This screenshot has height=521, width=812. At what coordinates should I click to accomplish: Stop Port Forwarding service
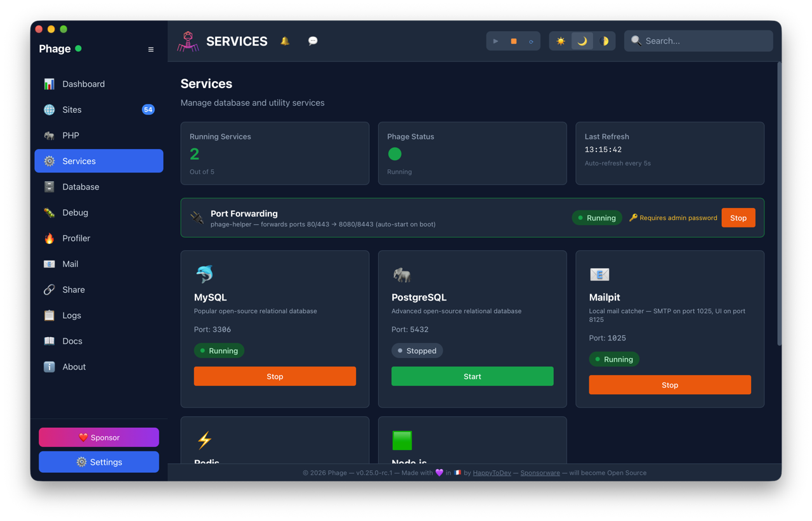pos(738,218)
